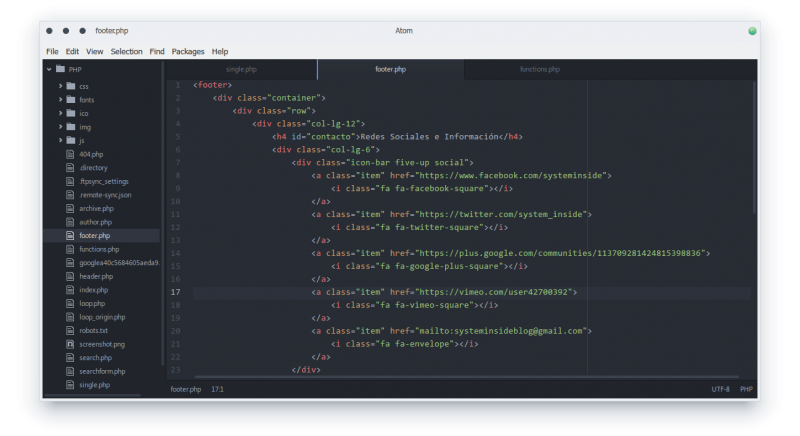Click the mailto:systeminsideblog@gmail.com string
The height and width of the screenshot is (436, 800).
coord(503,331)
